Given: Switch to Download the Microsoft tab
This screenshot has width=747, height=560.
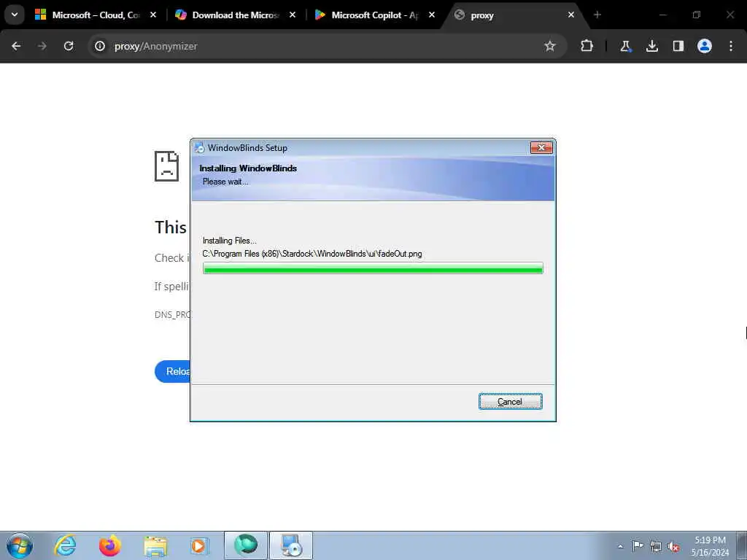Looking at the screenshot, I should click(228, 15).
